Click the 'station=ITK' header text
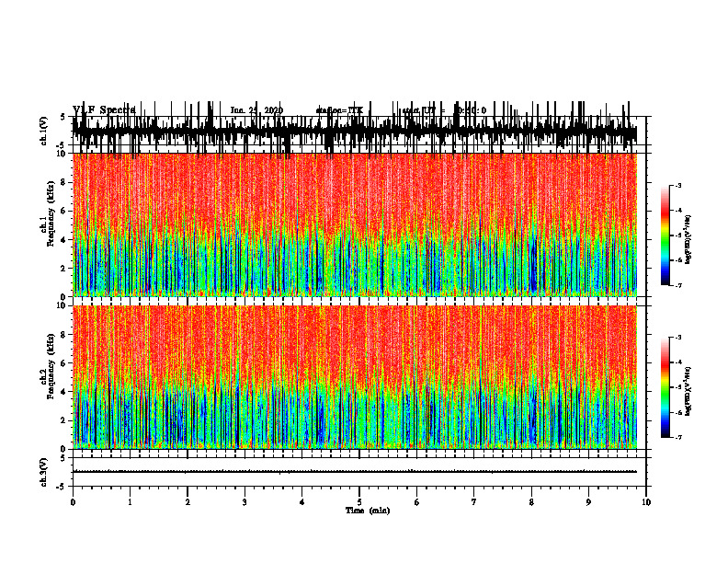 339,110
